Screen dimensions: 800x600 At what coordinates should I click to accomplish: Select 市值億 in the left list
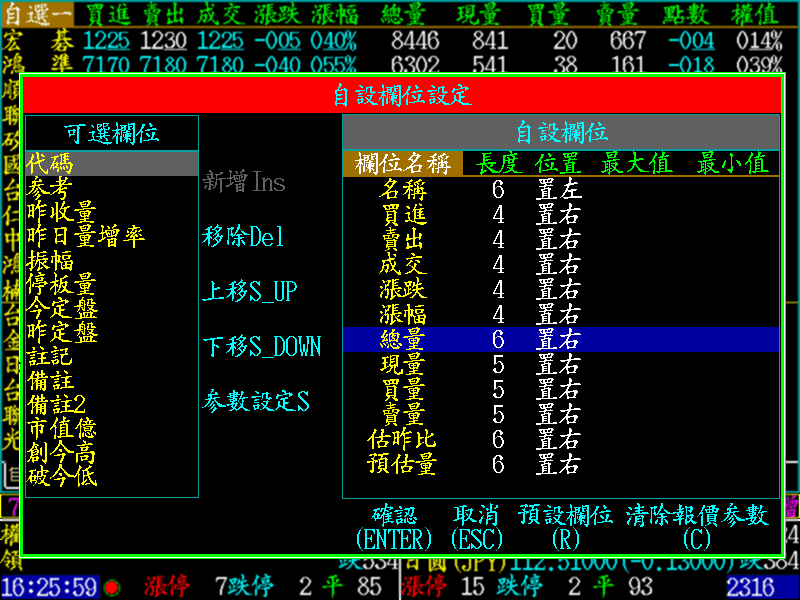(x=62, y=428)
